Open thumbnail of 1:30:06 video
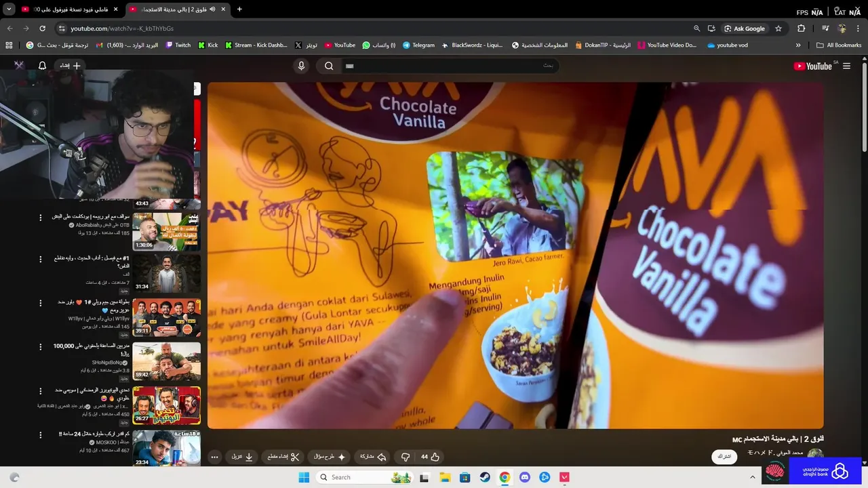The height and width of the screenshot is (488, 868). [166, 230]
